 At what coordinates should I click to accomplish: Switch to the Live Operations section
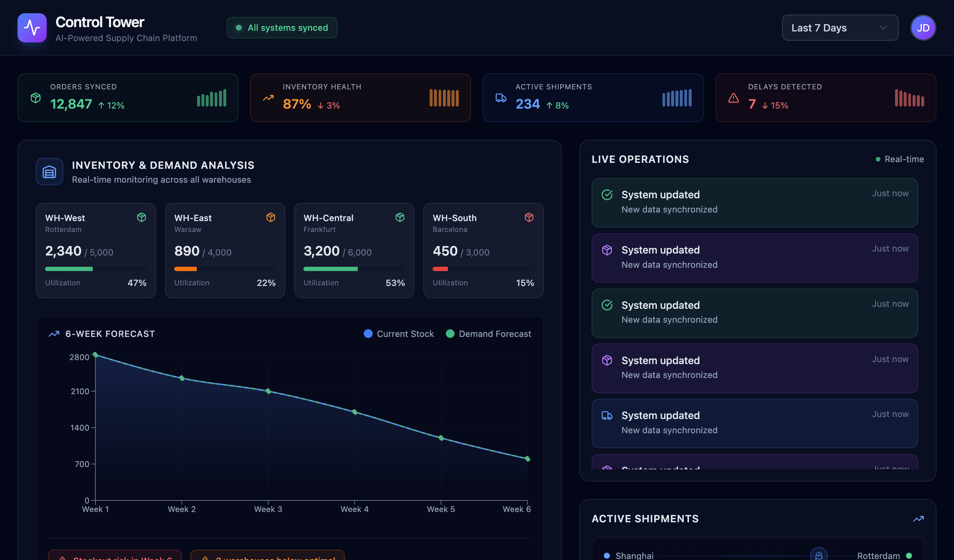(640, 159)
